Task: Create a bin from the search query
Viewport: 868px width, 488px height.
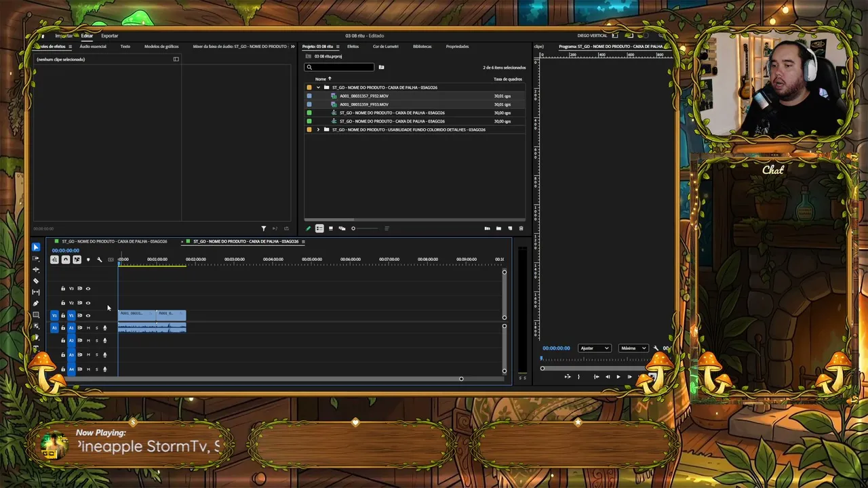Action: coord(381,67)
